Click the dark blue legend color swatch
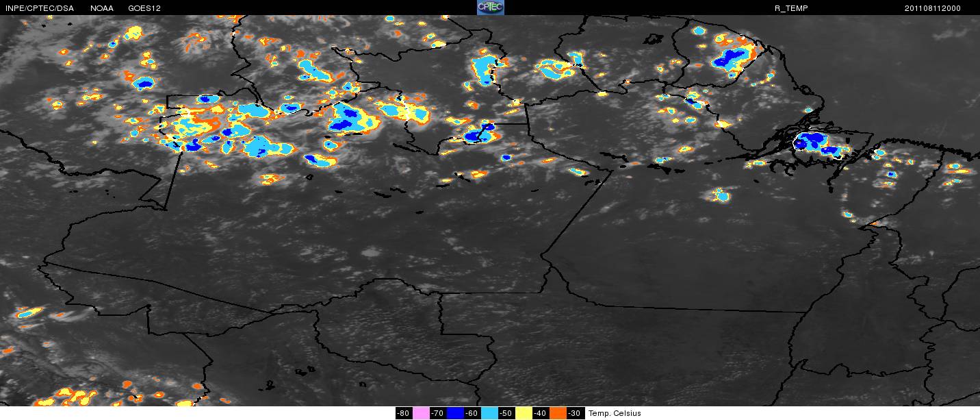 click(455, 413)
